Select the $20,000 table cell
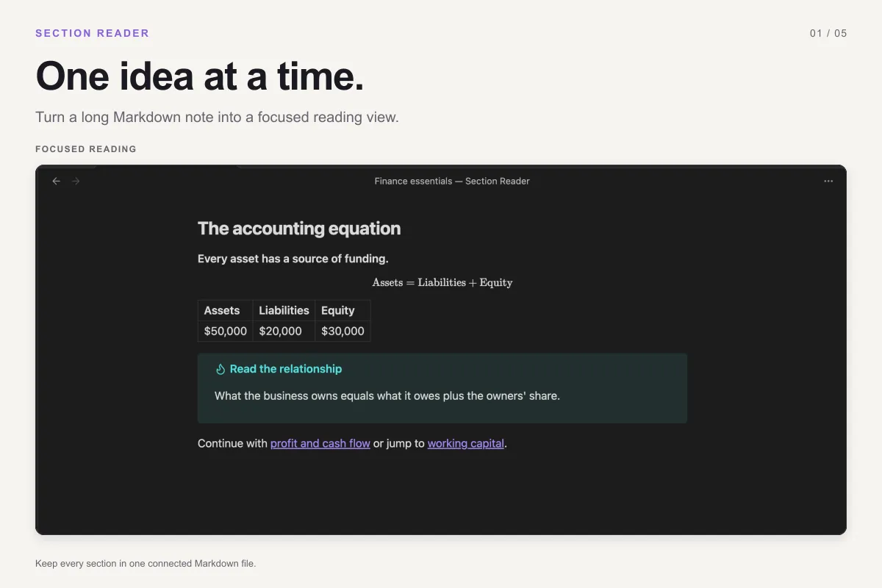This screenshot has width=882, height=588. click(284, 331)
